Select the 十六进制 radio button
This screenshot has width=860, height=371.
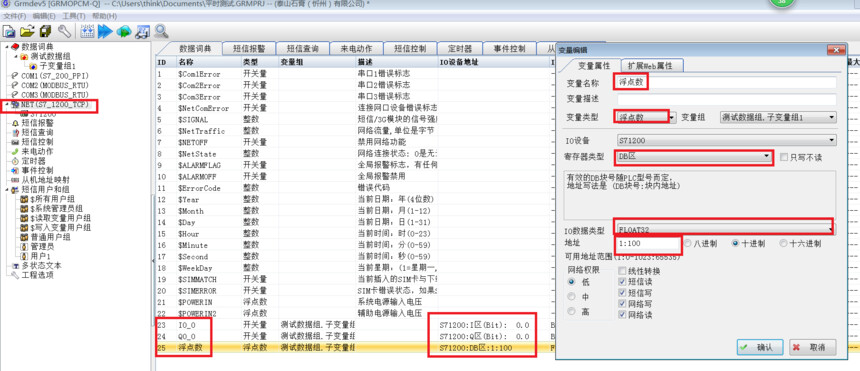pyautogui.click(x=783, y=243)
